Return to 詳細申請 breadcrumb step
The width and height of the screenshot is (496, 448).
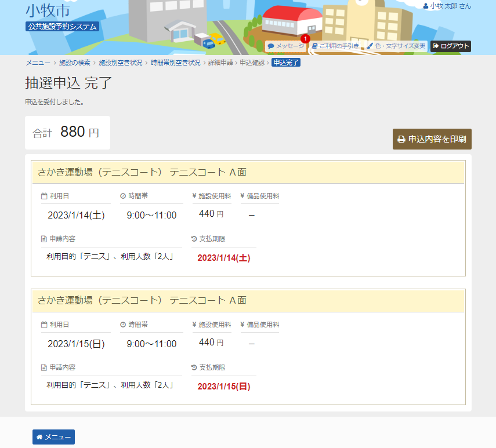tap(220, 63)
